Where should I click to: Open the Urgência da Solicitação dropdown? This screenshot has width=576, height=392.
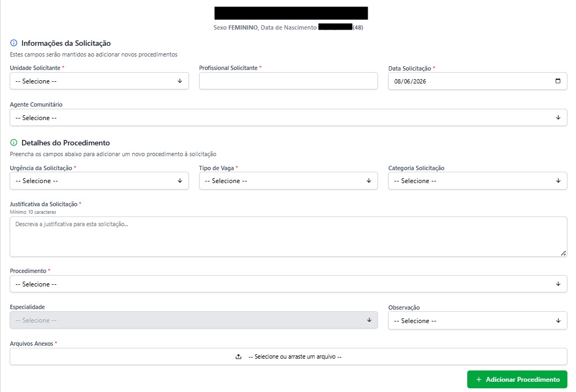click(x=99, y=181)
